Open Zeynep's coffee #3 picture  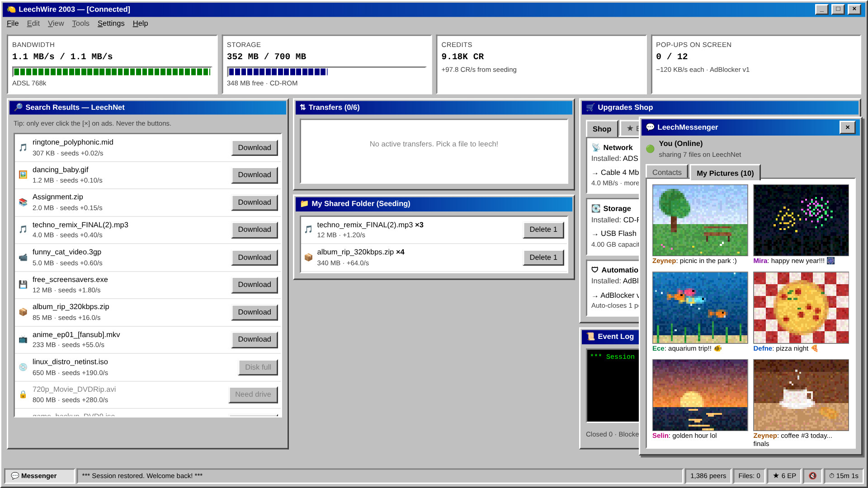(801, 395)
